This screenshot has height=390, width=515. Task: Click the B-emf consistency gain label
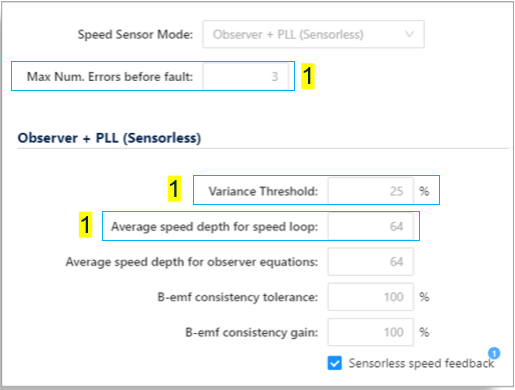click(252, 332)
